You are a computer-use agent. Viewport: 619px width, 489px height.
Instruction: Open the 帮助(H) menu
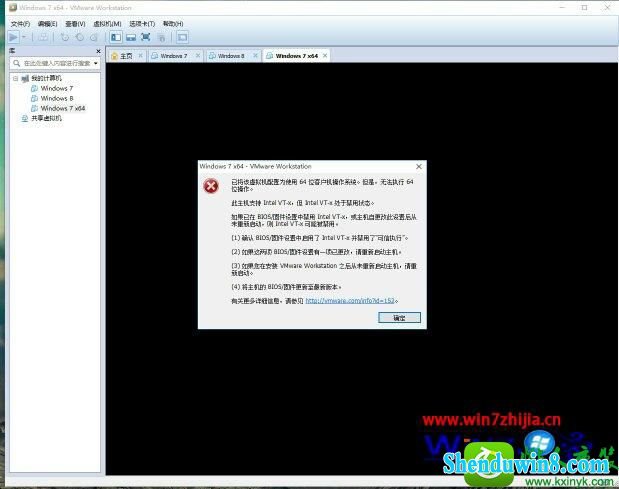pyautogui.click(x=173, y=24)
